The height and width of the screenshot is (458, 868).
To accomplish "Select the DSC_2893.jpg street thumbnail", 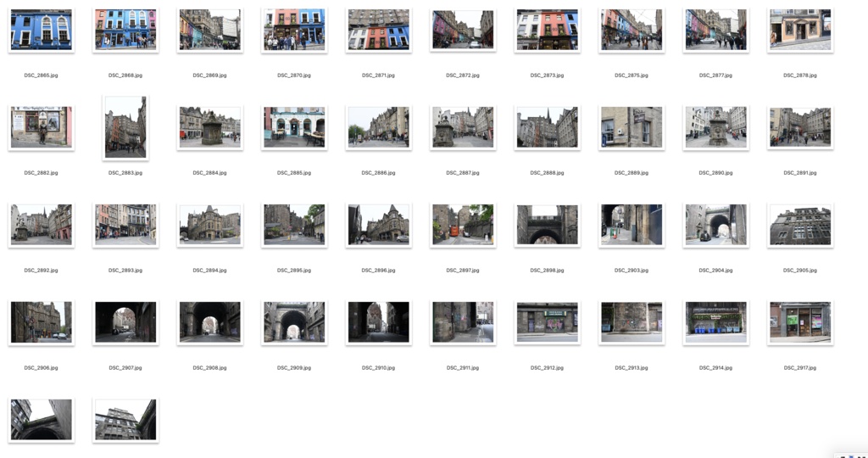I will click(125, 225).
